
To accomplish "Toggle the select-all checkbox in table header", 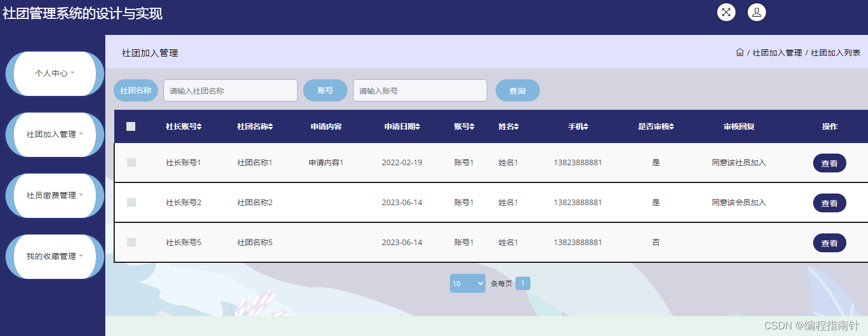I will [131, 126].
